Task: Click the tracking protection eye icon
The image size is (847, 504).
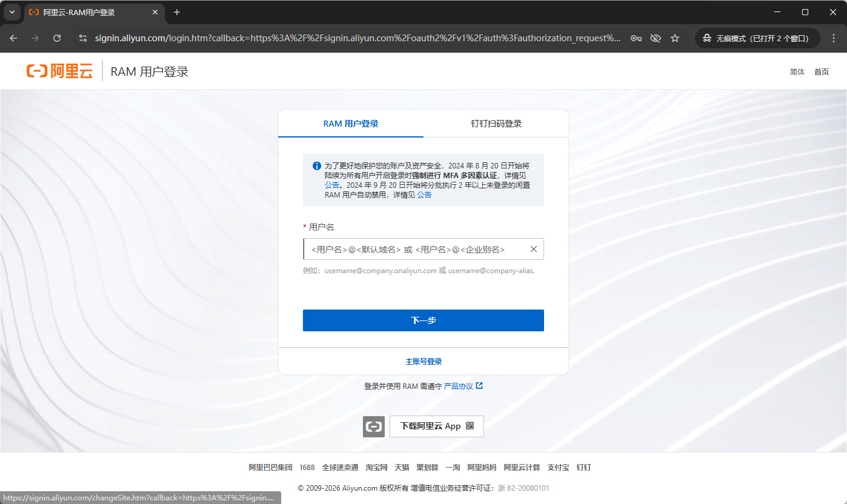Action: [655, 38]
